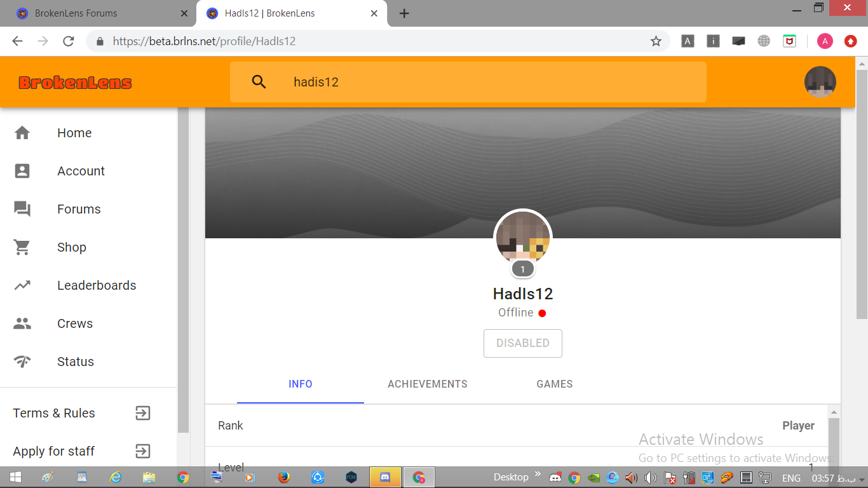
Task: Open user avatar menu in header
Action: point(820,82)
